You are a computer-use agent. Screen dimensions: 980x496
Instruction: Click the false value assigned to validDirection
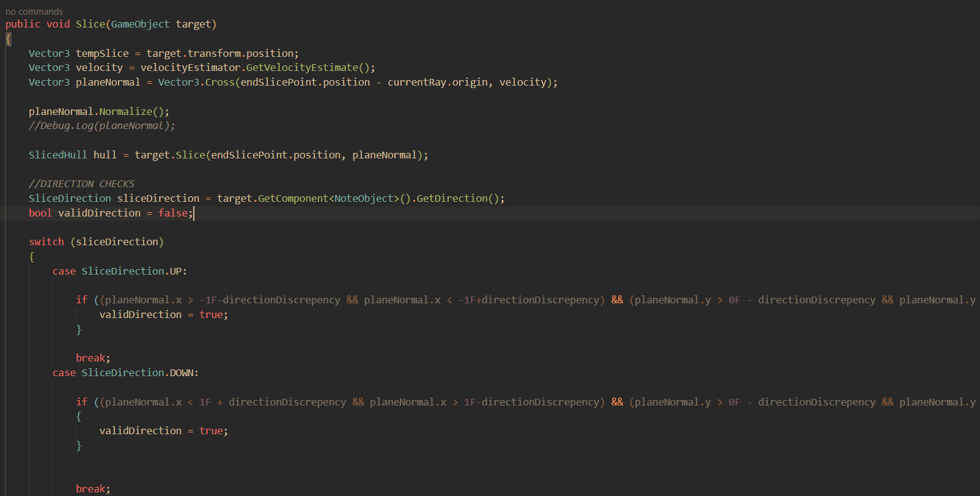[x=172, y=213]
